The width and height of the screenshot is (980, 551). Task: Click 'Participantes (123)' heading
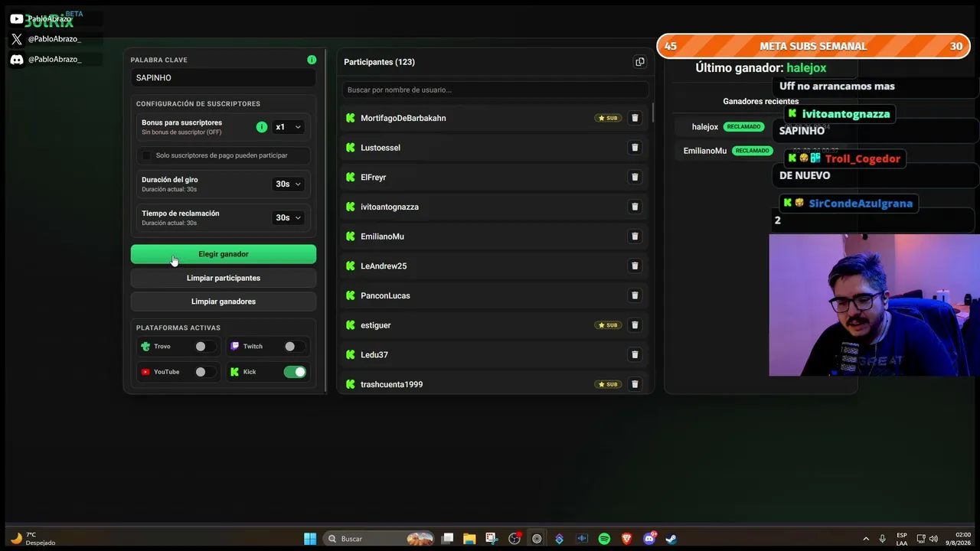coord(380,62)
